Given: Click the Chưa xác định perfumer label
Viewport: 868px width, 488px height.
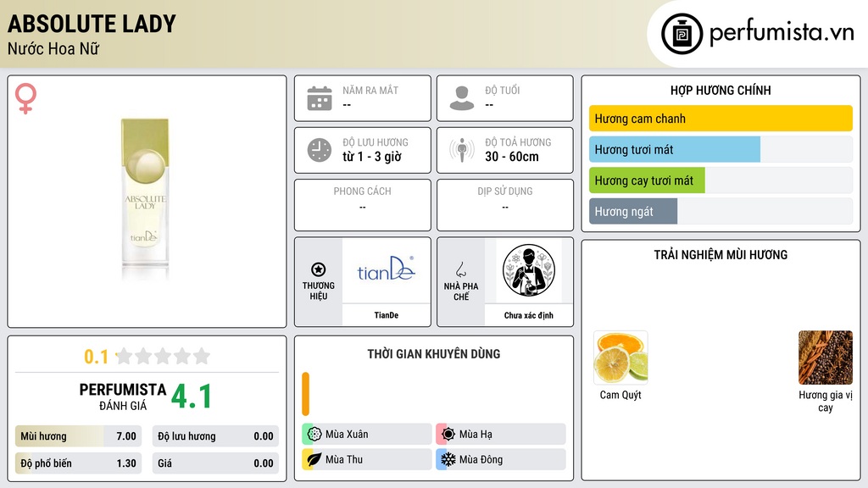Looking at the screenshot, I should tap(529, 315).
